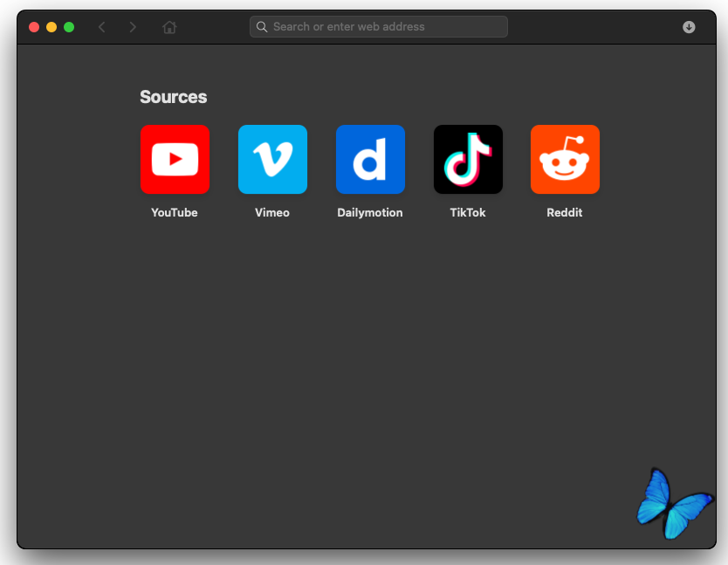Open the Reddit source icon
Screen dimensions: 728x565
point(565,159)
